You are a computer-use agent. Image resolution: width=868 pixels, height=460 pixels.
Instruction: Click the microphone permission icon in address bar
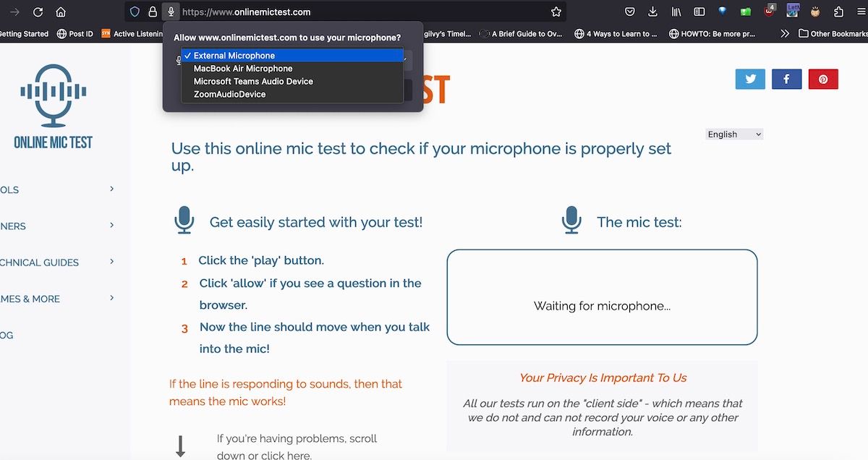(171, 12)
